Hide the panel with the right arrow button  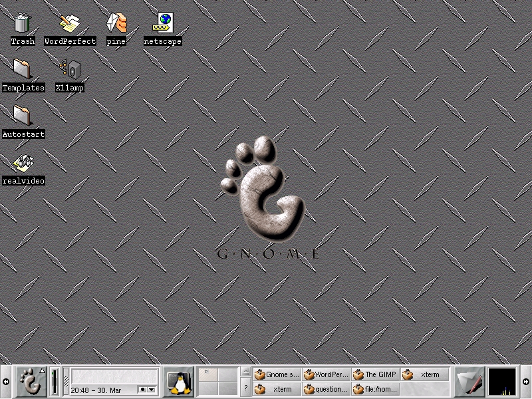coord(526,382)
